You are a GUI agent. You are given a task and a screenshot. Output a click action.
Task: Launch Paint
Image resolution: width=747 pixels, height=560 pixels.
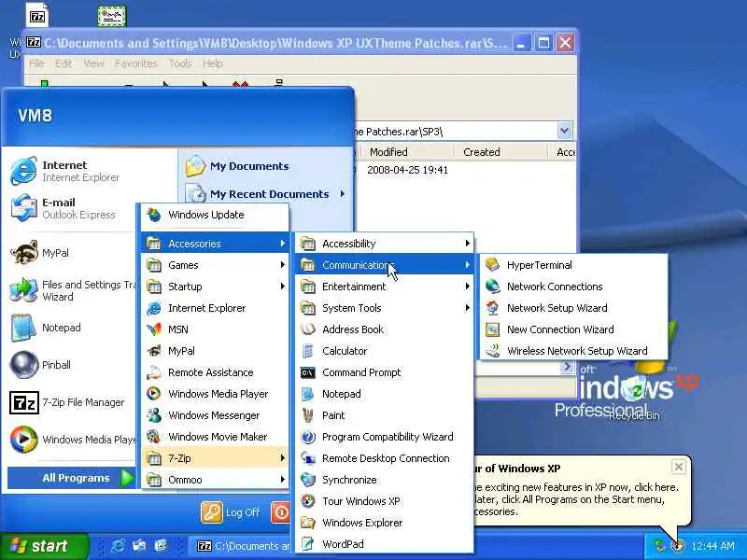385,415
